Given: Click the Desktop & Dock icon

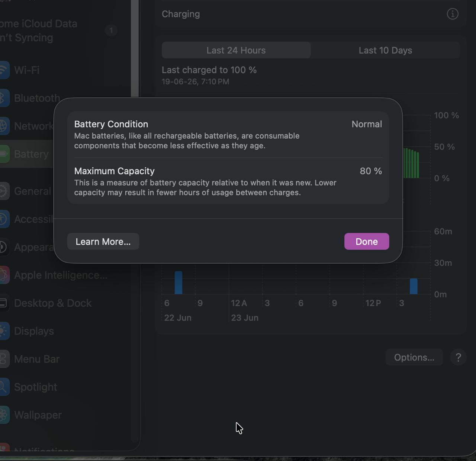Looking at the screenshot, I should point(4,303).
